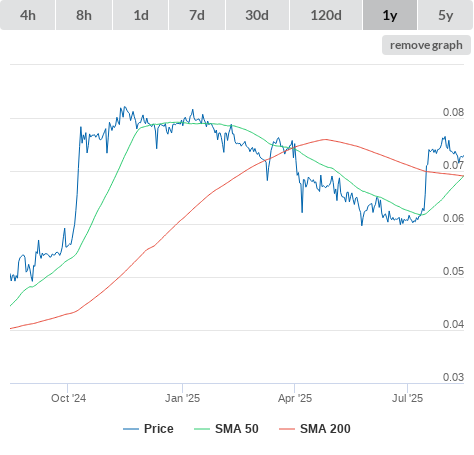
Task: Click the Oct '24 axis marker
Action: point(68,398)
